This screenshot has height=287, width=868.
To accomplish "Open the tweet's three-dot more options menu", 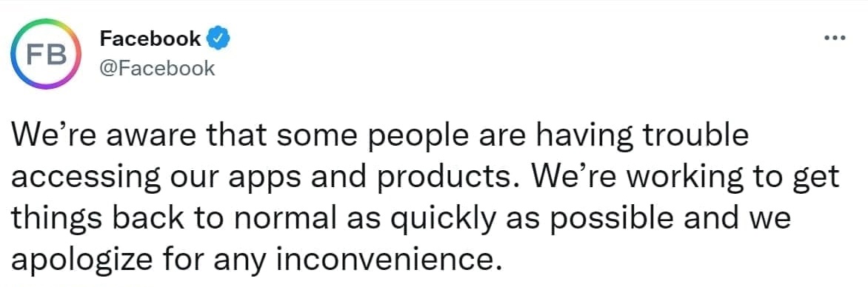I will [835, 38].
